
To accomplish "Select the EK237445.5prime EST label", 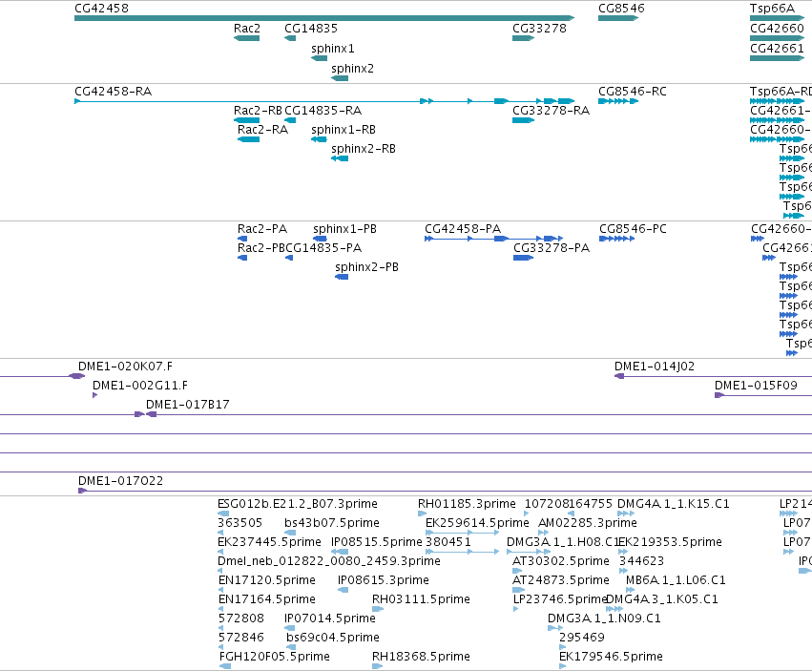I will point(270,542).
